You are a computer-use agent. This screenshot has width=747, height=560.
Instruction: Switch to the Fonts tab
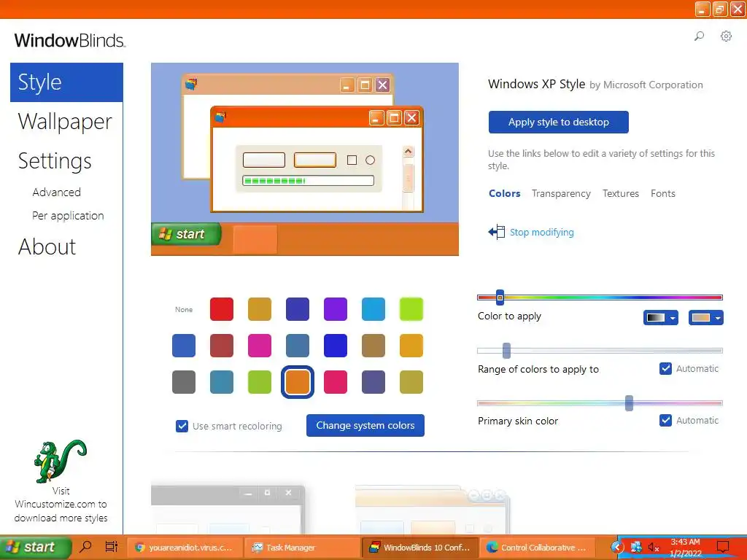pyautogui.click(x=663, y=193)
